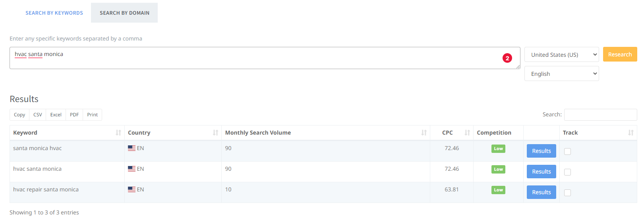Screen dimensions: 644x218
Task: Open the United States (US) country dropdown
Action: coord(562,54)
